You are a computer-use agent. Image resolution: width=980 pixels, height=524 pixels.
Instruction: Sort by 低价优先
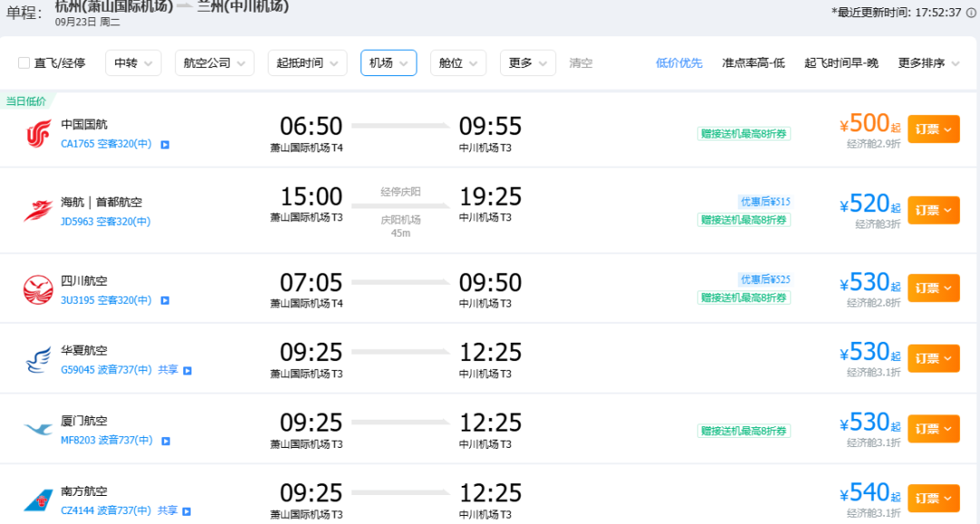click(x=679, y=63)
